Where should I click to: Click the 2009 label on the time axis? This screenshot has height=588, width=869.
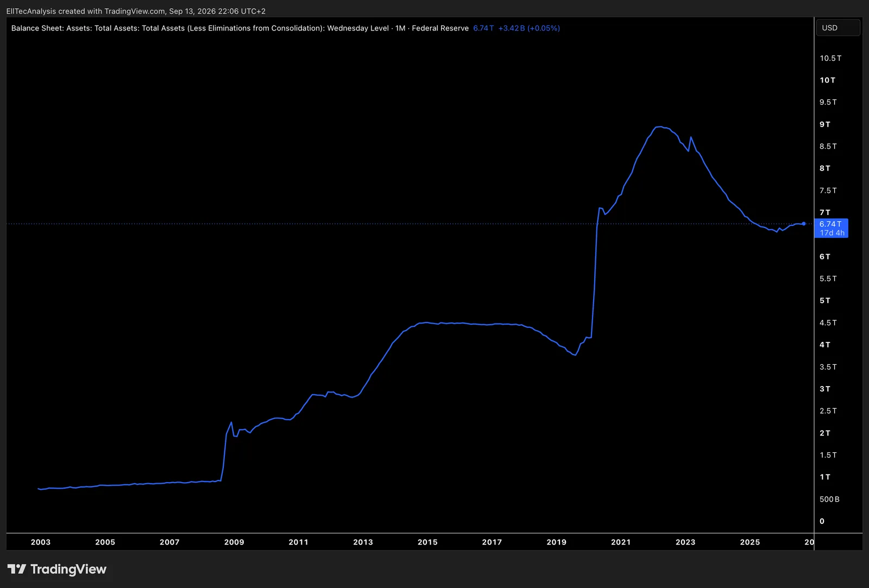(234, 542)
